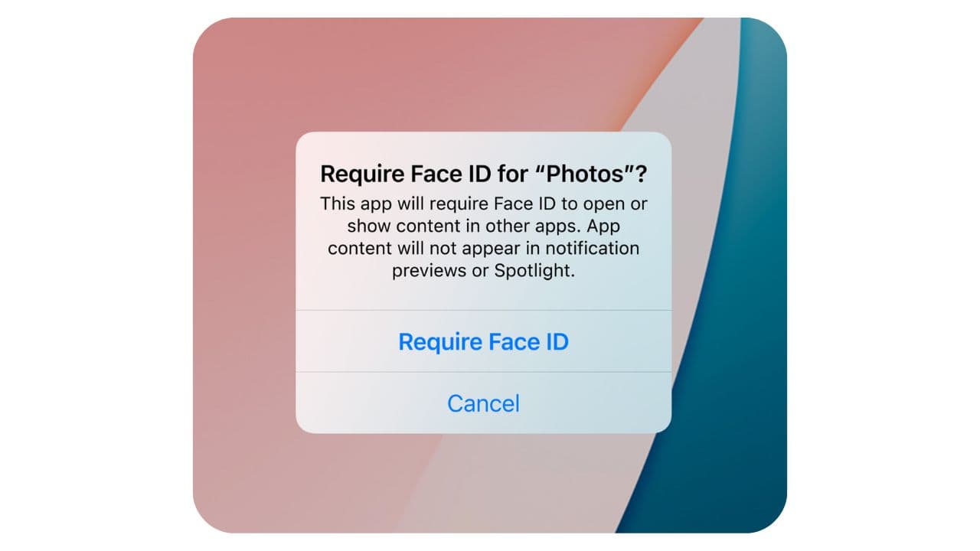The height and width of the screenshot is (551, 980).
Task: Tap the Require Face ID button
Action: click(483, 341)
